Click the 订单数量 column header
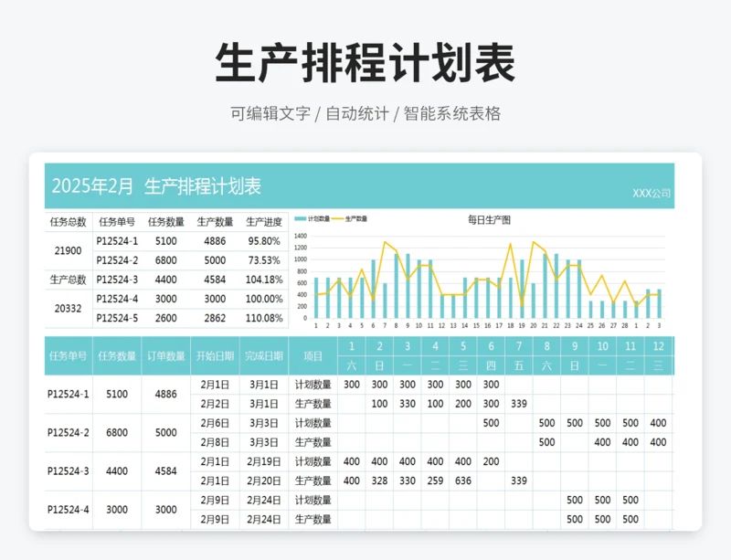Viewport: 731px width, 560px height. pyautogui.click(x=166, y=356)
